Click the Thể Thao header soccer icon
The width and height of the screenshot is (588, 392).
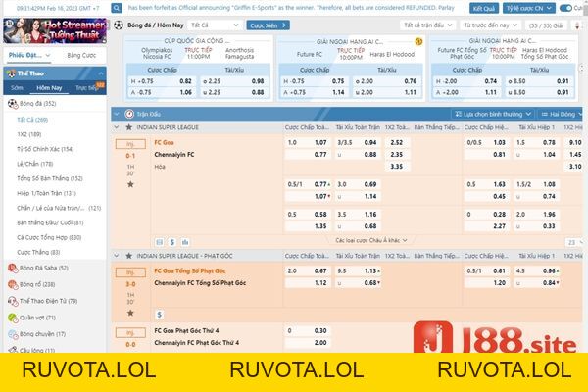11,73
